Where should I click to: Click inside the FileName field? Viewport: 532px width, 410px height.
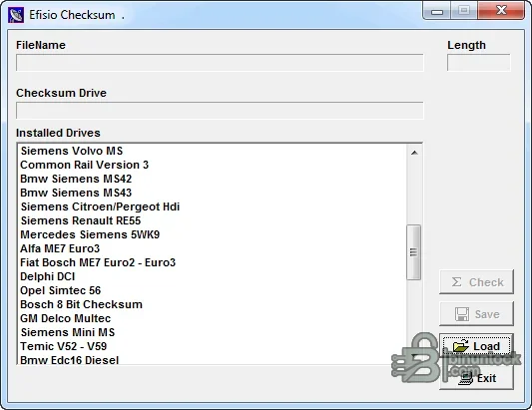220,63
